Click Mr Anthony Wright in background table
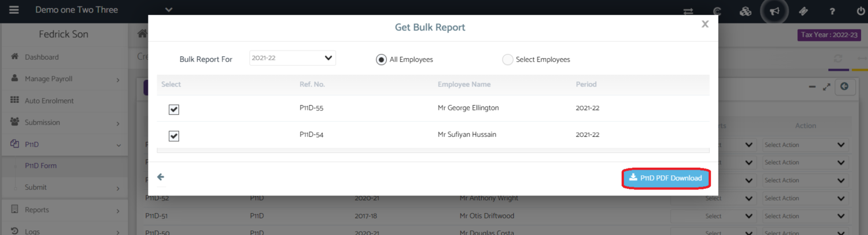The width and height of the screenshot is (868, 235). pos(489,198)
